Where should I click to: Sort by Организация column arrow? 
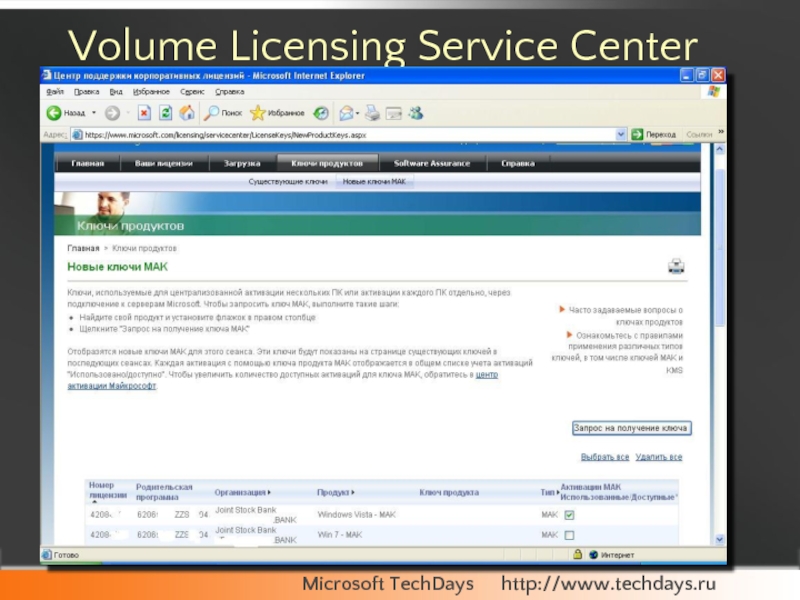click(x=269, y=492)
